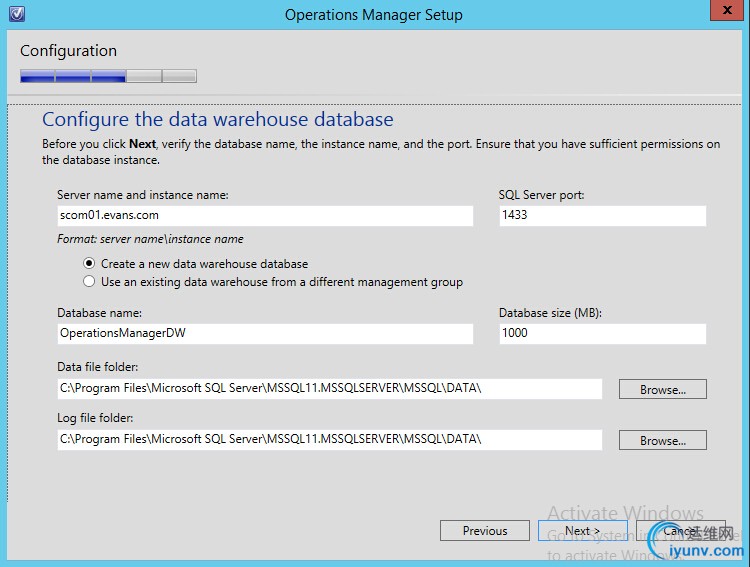Click the Database size (MB) field
The image size is (750, 567).
[x=603, y=334]
